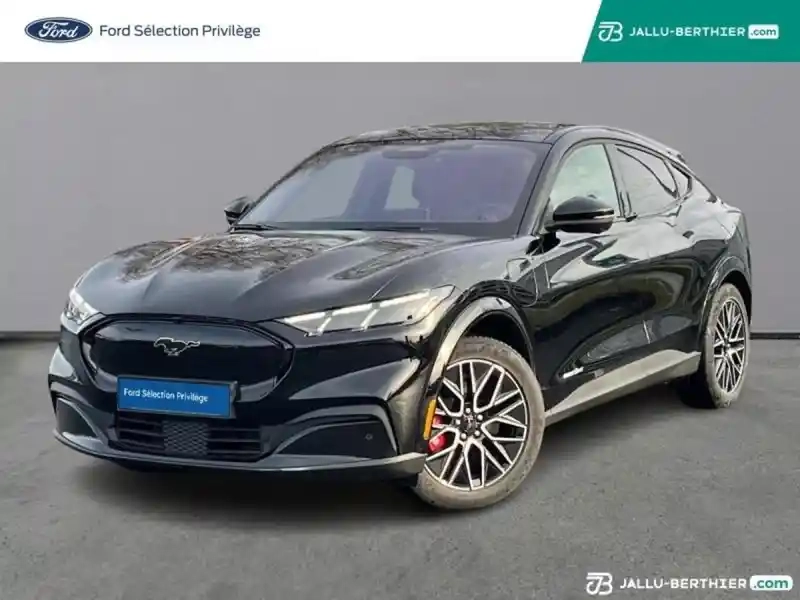Click the JB watermark logo at bottom
Screen dimensions: 800x600
(x=599, y=583)
